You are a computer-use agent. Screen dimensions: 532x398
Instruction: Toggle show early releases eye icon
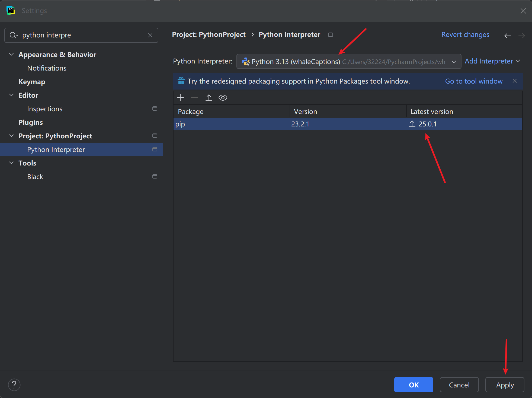(x=223, y=98)
